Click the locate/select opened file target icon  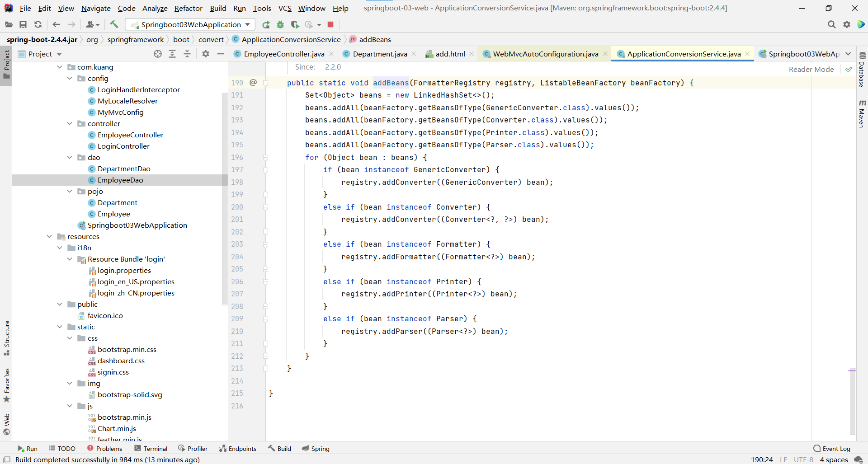pos(157,54)
